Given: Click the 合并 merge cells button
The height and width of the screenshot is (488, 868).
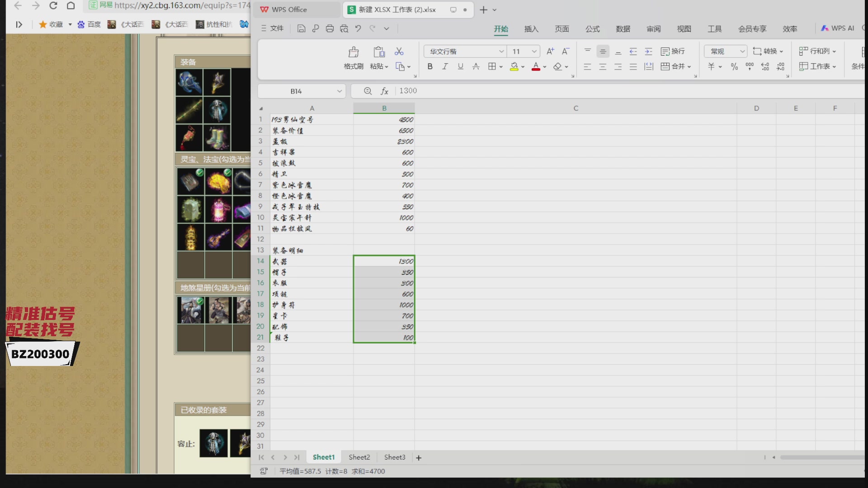Looking at the screenshot, I should (676, 66).
